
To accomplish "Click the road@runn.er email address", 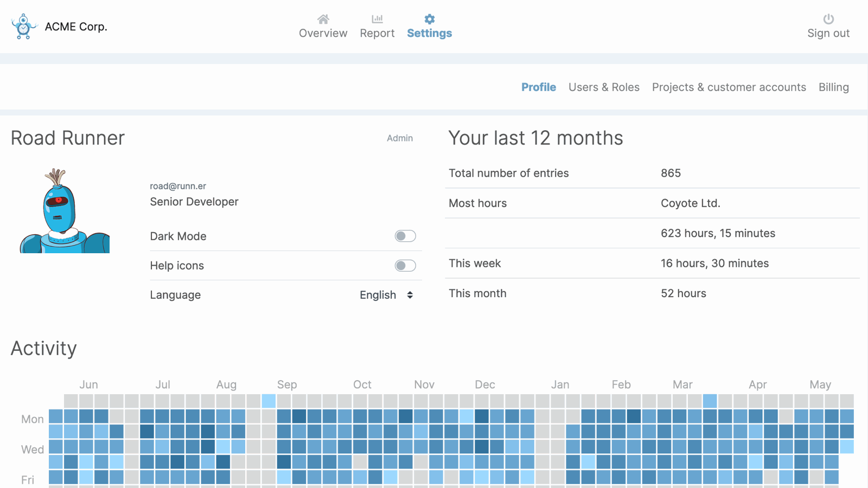I will (x=178, y=186).
